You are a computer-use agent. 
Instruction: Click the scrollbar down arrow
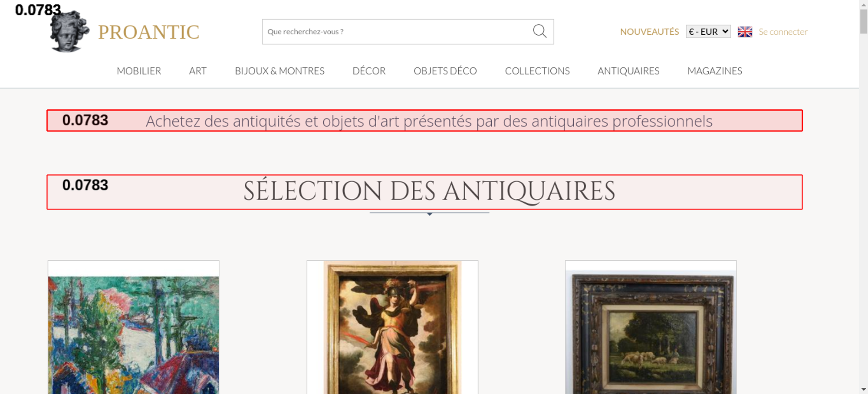coord(864,389)
